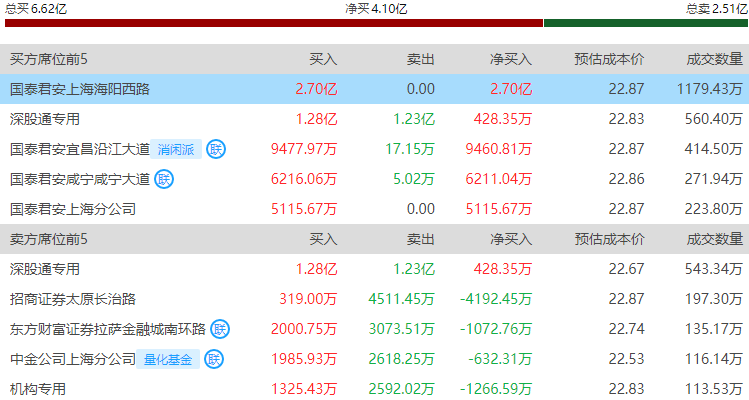Click the 联 icon beside 国泰君安咸宁咸宁大道

pos(164,179)
